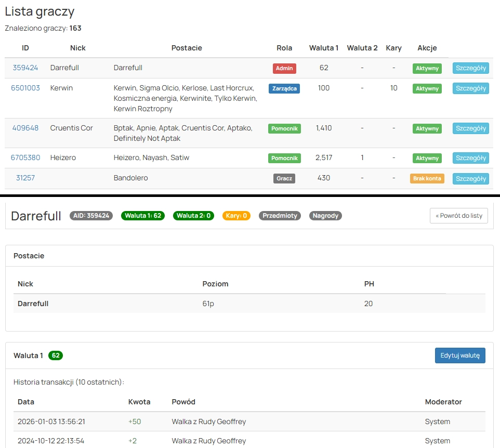Click player ID 409648 link
This screenshot has width=500, height=448.
tap(25, 128)
